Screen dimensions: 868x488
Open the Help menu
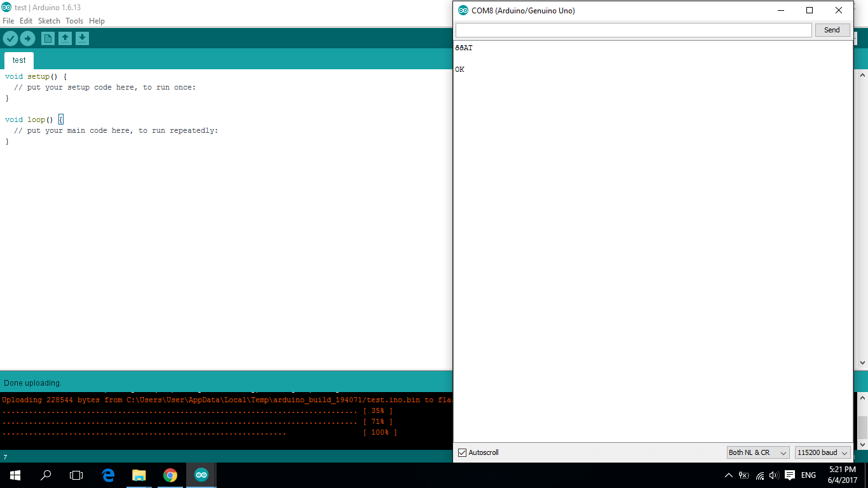point(97,21)
